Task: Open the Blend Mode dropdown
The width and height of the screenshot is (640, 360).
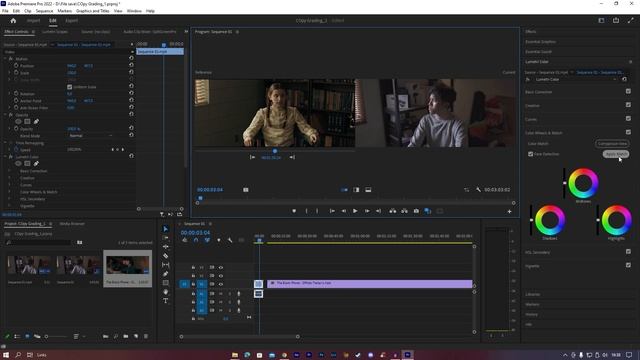Action: 90,136
